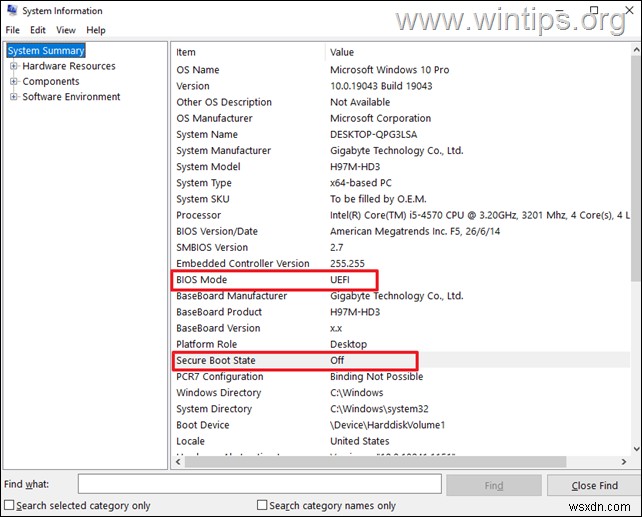Click the DESKTOP-QPG3LSA value
Screen dimensions: 642x517
pos(373,134)
